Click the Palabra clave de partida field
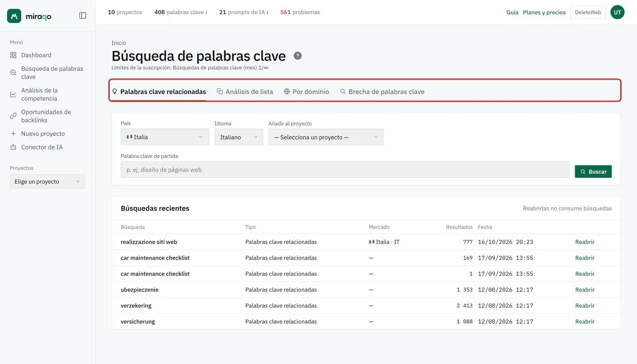The height and width of the screenshot is (364, 637). pos(345,170)
